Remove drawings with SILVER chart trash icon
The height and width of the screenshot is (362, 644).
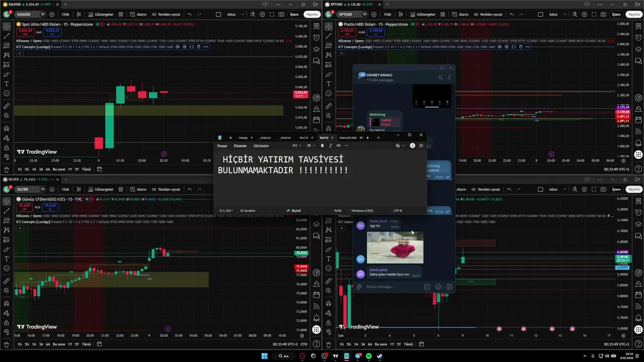(7, 344)
